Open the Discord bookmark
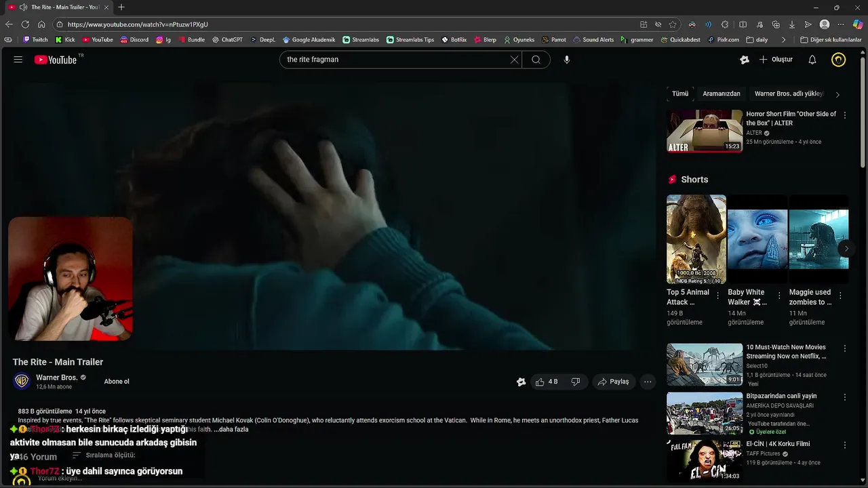The width and height of the screenshot is (868, 488). point(134,40)
